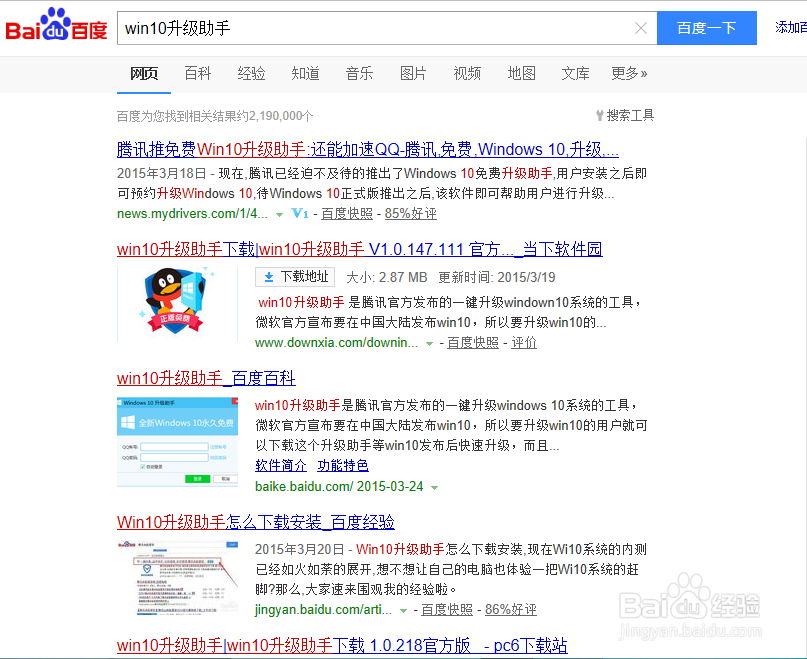The height and width of the screenshot is (659, 807).
Task: Switch to the 百科 tab
Action: click(x=198, y=74)
